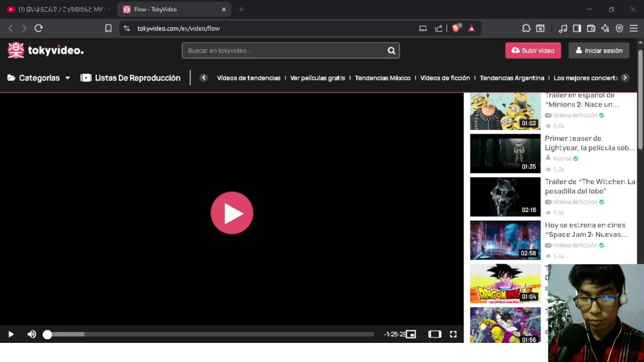The width and height of the screenshot is (644, 362).
Task: Click the share page icon
Action: [439, 28]
